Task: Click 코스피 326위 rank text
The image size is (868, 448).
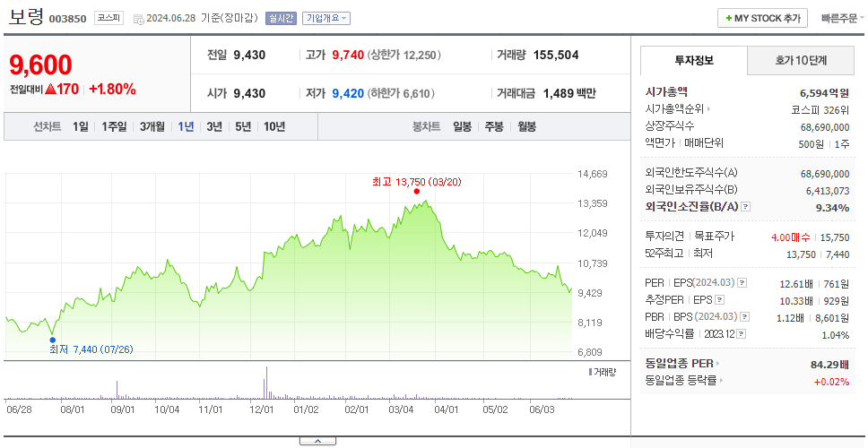Action: [x=820, y=109]
